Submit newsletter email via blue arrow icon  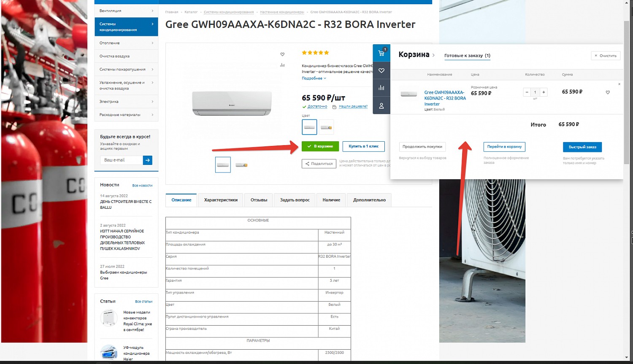point(147,160)
